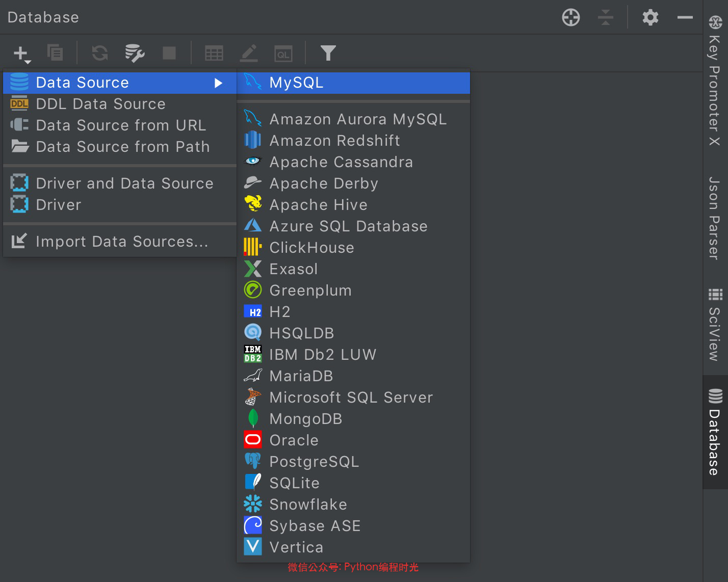The width and height of the screenshot is (728, 582).
Task: Select DDL Data Source menu entry
Action: coord(100,104)
